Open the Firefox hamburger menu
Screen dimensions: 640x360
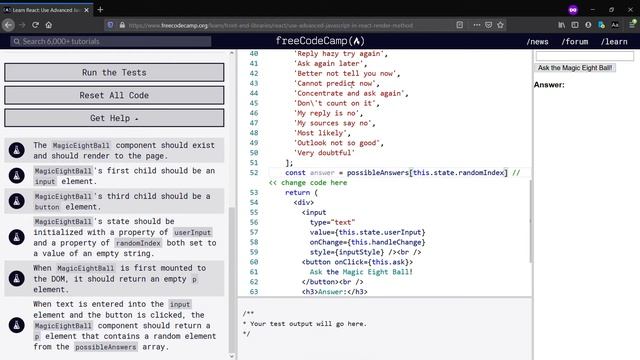point(632,25)
